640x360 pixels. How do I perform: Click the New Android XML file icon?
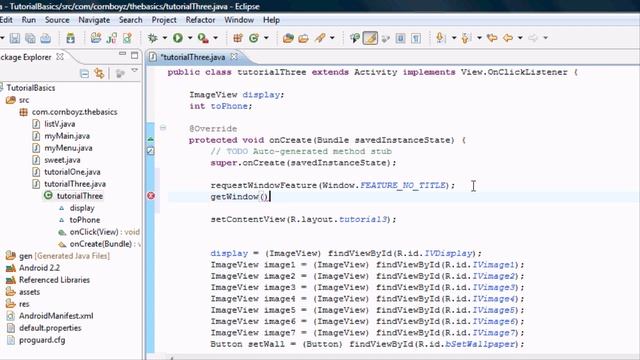(127, 38)
